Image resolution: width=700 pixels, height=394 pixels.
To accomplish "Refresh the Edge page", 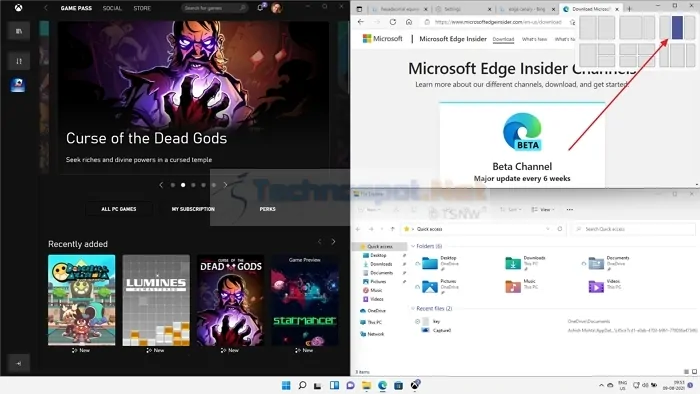I will tap(393, 22).
